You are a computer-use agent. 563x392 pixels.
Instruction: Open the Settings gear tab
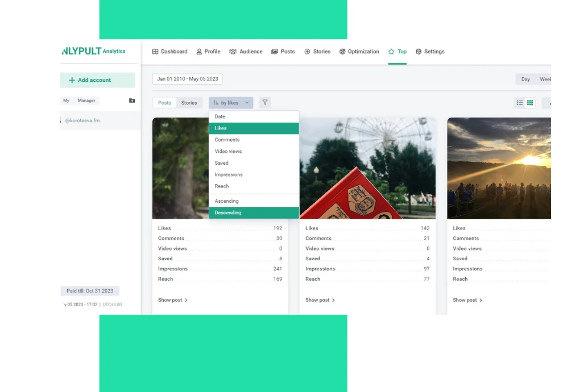430,52
